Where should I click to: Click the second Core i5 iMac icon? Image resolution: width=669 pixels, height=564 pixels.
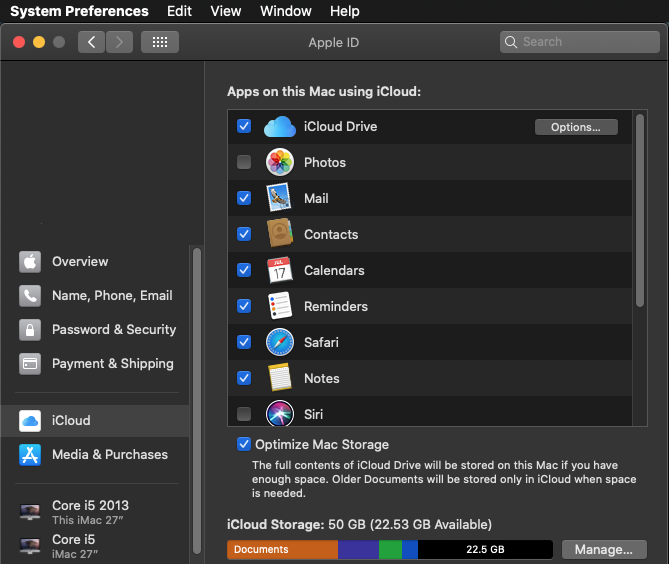pos(30,546)
